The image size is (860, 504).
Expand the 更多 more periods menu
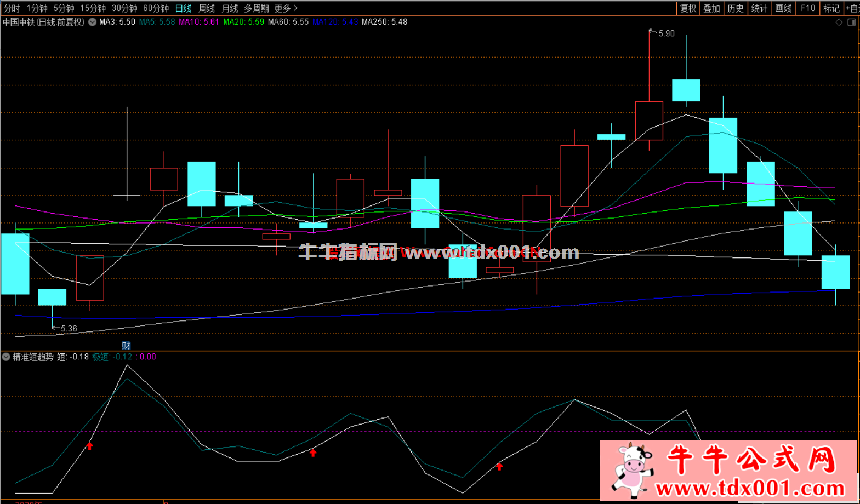[x=286, y=8]
